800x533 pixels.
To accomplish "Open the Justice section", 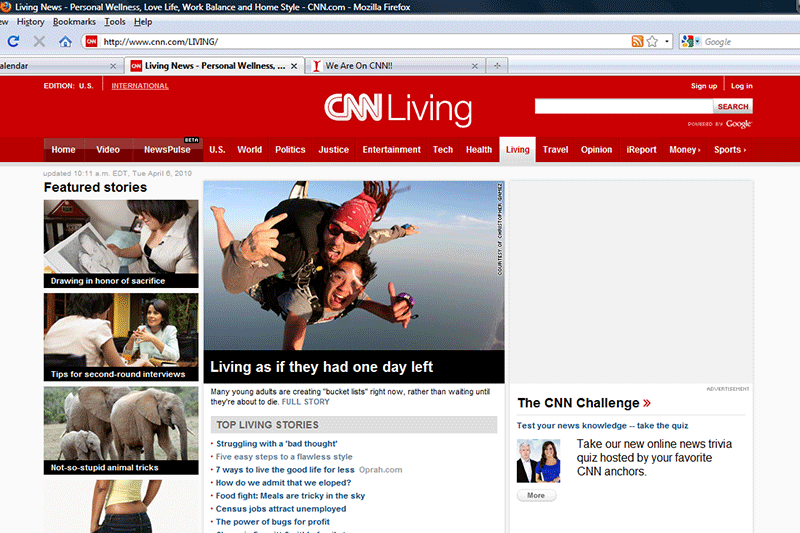I will 334,149.
